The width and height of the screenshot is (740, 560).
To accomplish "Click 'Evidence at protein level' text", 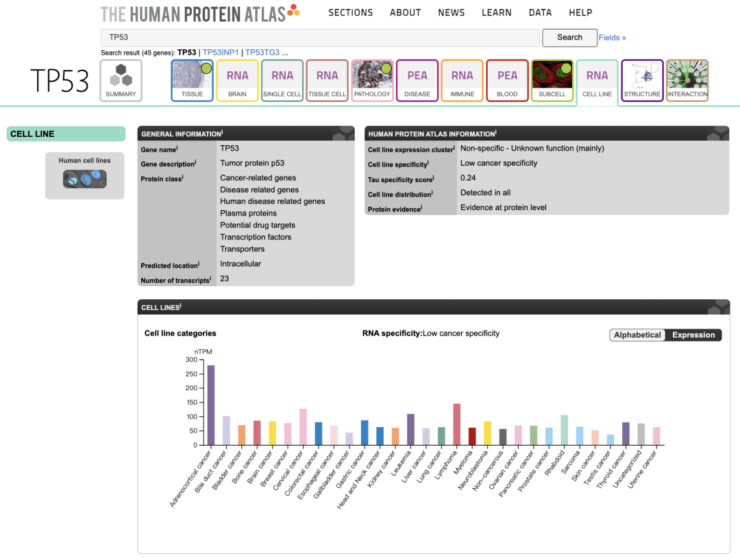I will (504, 207).
